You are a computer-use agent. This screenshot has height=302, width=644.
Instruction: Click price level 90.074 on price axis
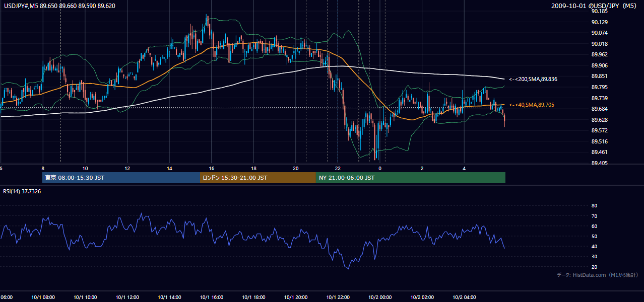tap(600, 33)
